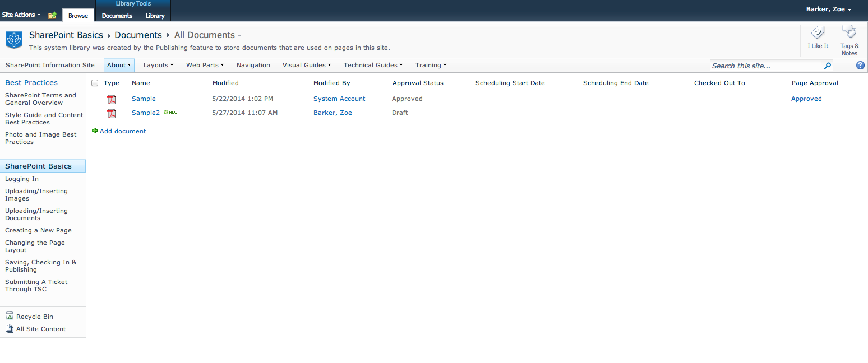This screenshot has width=868, height=363.
Task: Open Photo and Image Best Practices
Action: coord(41,138)
